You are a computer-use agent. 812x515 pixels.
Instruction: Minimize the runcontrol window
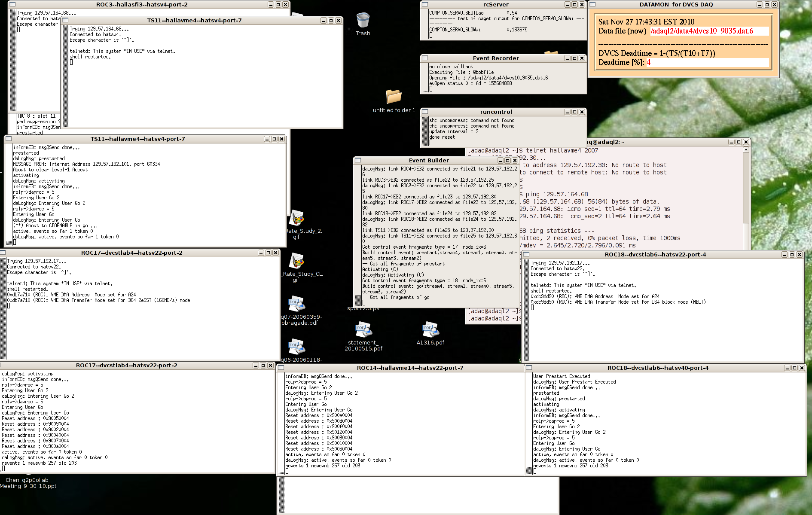tap(567, 112)
